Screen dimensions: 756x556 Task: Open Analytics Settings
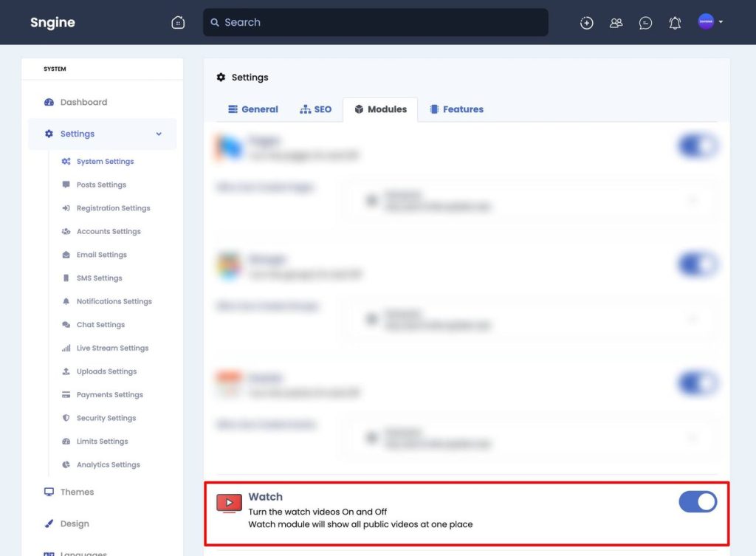point(108,465)
